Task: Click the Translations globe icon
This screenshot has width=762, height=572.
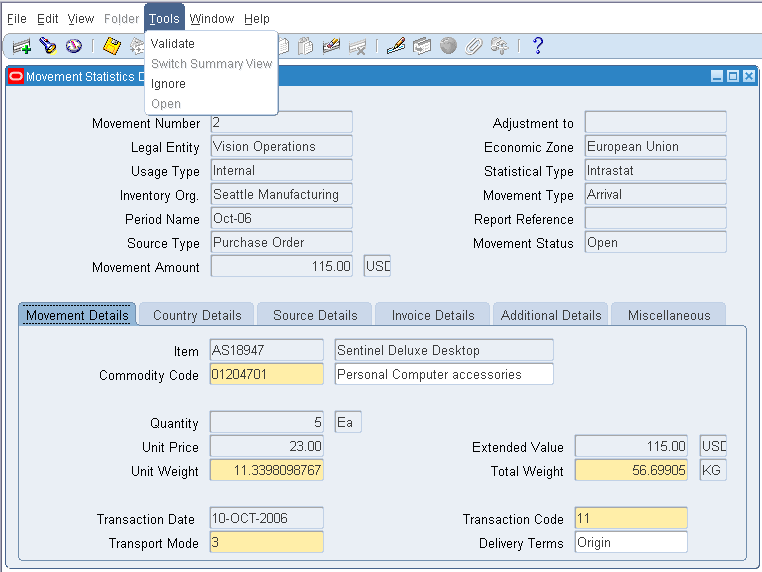Action: tap(448, 46)
